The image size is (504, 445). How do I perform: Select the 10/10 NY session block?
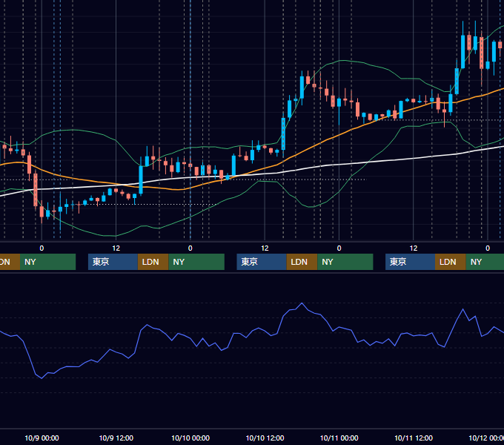(x=345, y=262)
